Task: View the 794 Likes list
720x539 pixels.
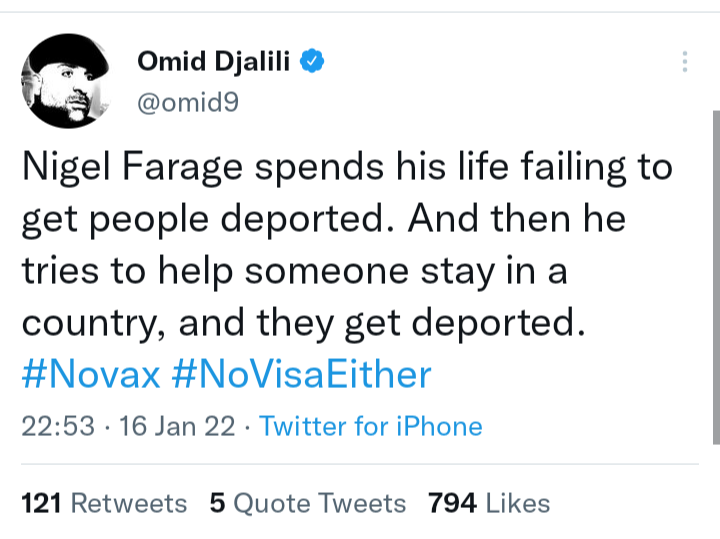Action: [x=489, y=503]
